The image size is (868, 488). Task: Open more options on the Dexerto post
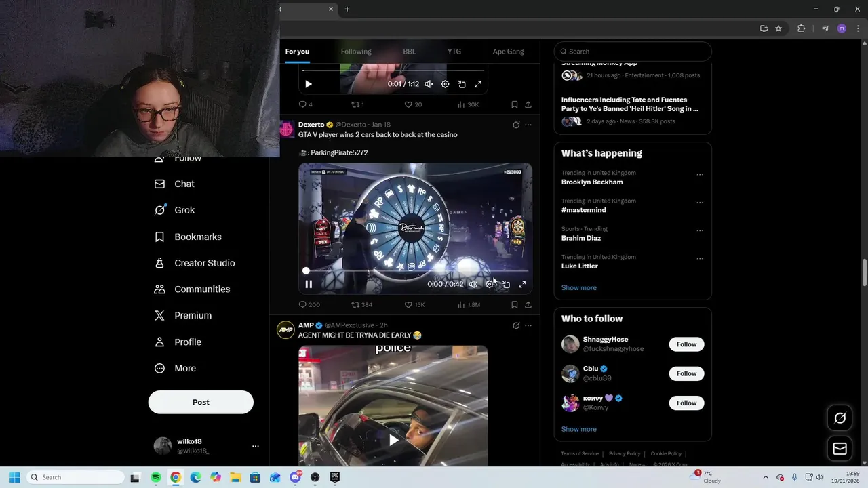click(x=528, y=125)
